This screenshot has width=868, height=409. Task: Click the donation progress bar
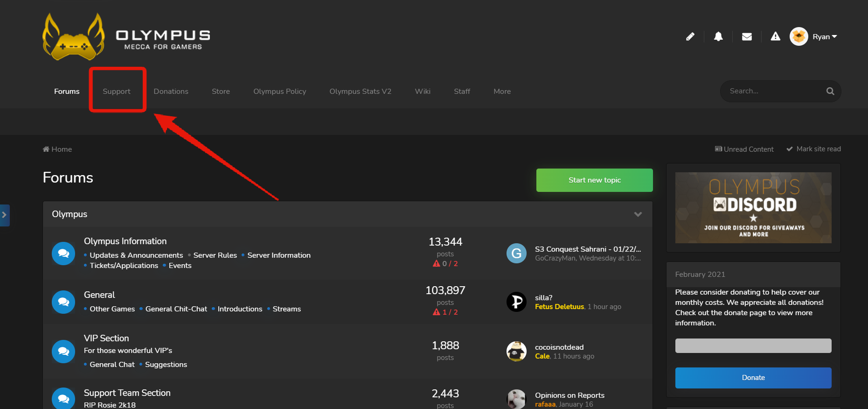(753, 346)
